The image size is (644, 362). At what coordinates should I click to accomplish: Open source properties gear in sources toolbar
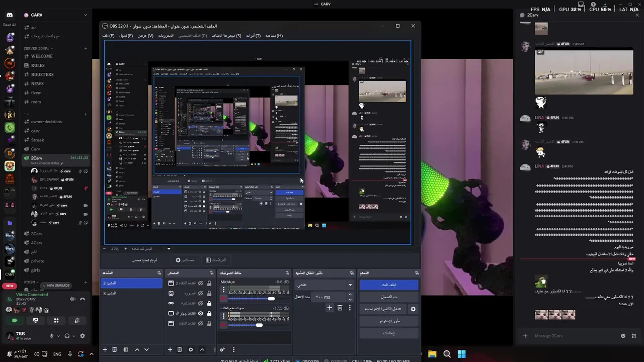point(191,349)
